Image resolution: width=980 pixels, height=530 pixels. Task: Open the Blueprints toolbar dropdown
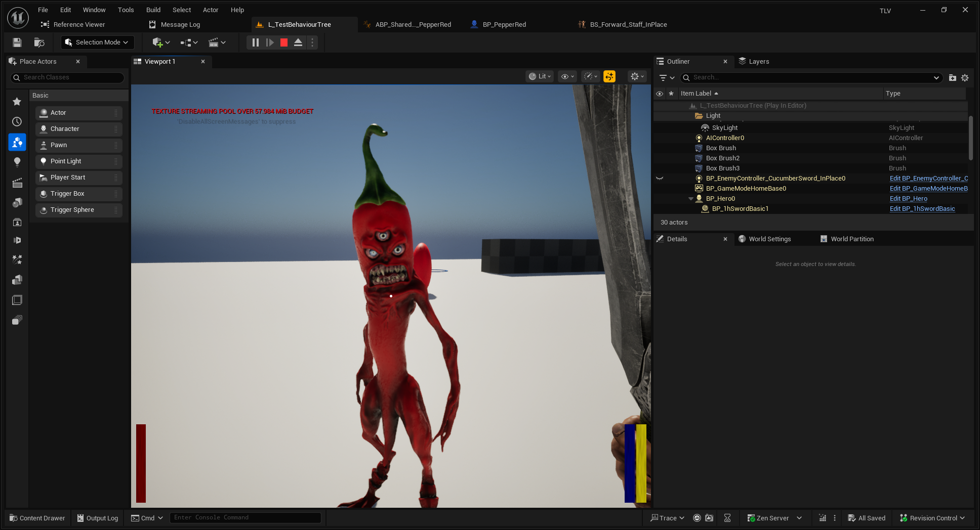pos(189,42)
